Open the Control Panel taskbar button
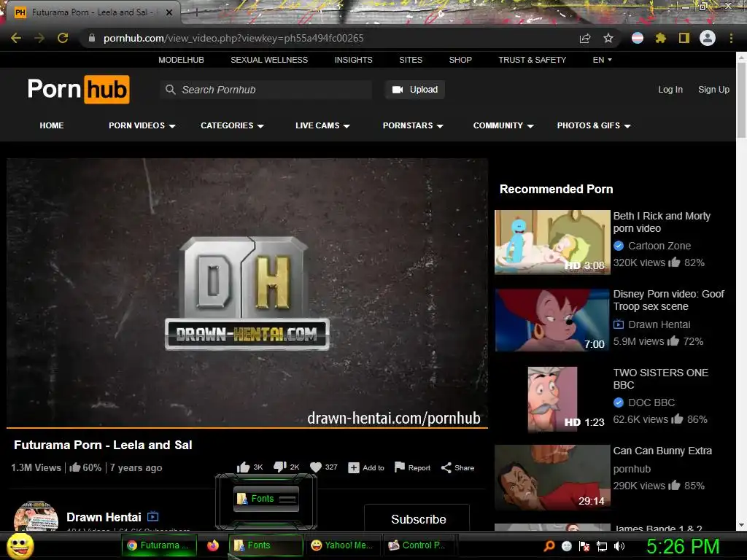747x560 pixels. pyautogui.click(x=419, y=545)
